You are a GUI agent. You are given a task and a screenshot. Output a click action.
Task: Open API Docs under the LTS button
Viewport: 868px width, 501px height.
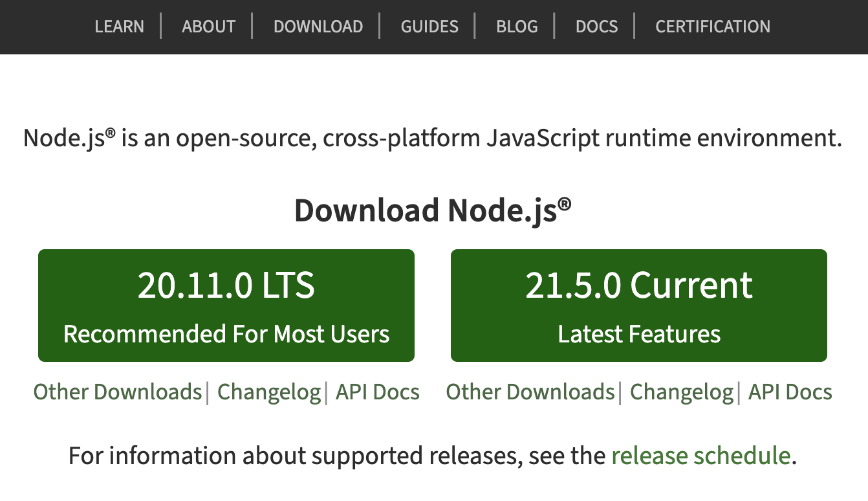[378, 392]
